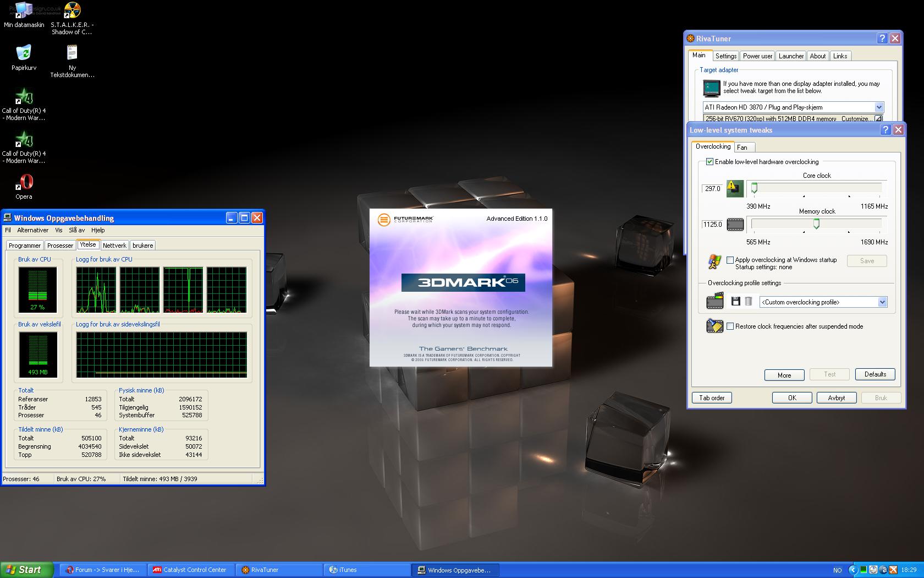Open the Vis menu

pos(58,230)
